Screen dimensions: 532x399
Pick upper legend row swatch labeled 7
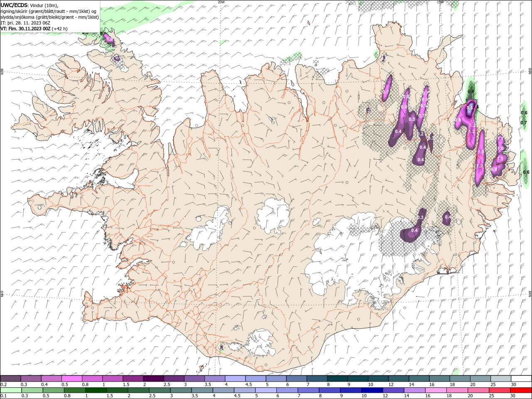point(317,379)
